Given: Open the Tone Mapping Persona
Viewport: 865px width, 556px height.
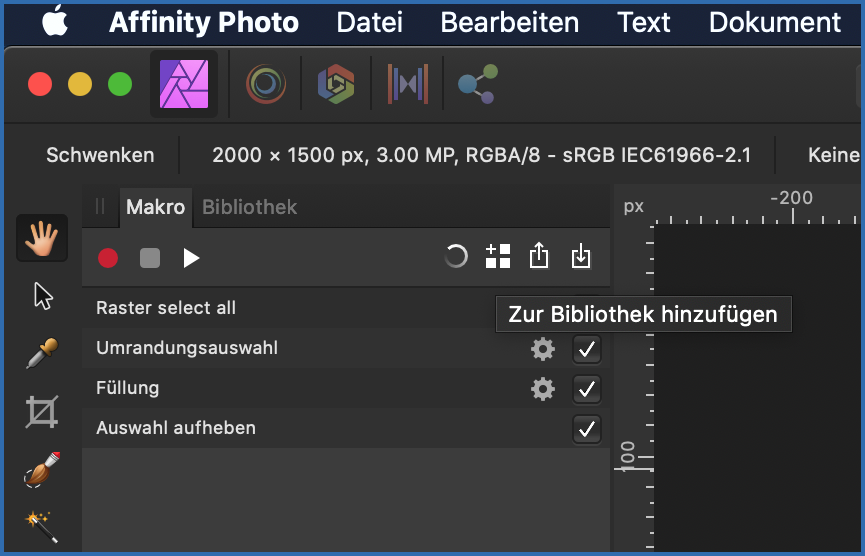Looking at the screenshot, I should [x=407, y=84].
